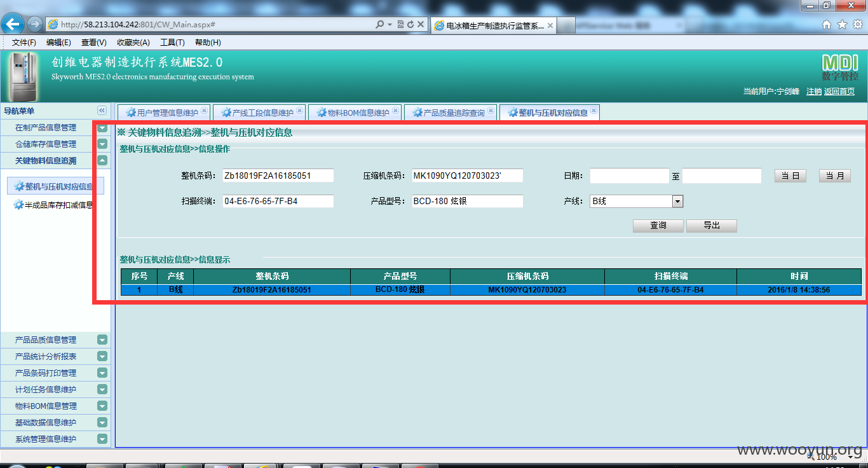The height and width of the screenshot is (468, 868).
Task: Click the end date field after 至
Action: coord(722,175)
